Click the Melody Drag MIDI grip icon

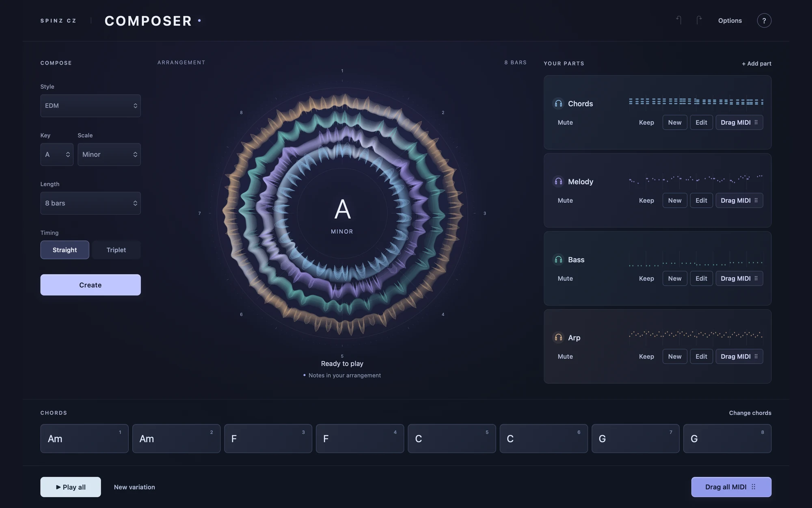[x=756, y=200]
